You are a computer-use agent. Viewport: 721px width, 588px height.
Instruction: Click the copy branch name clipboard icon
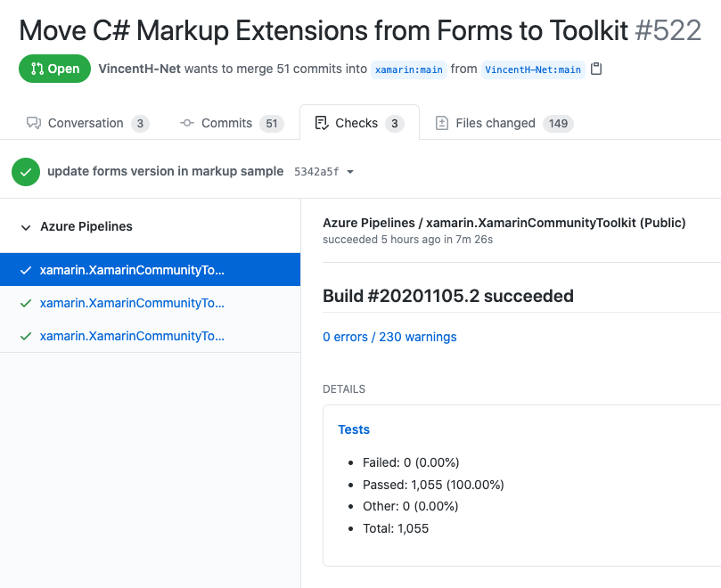click(596, 69)
